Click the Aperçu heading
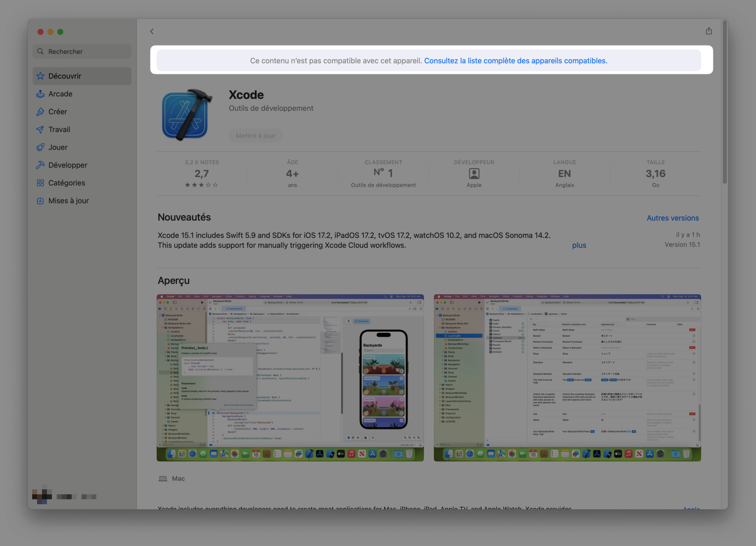756x546 pixels. [174, 281]
